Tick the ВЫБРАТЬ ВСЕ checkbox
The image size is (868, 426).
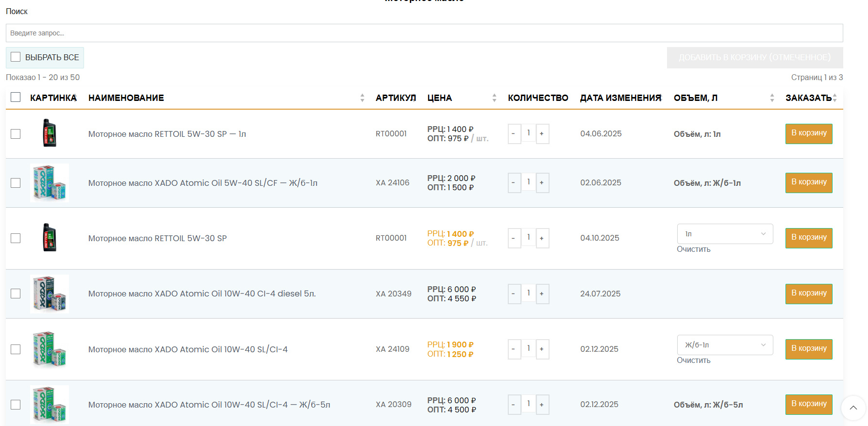[16, 57]
